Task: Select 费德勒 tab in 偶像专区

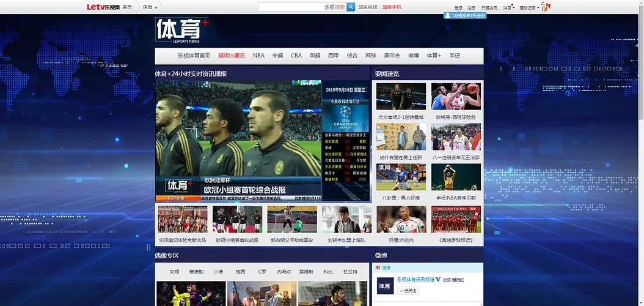Action: [x=196, y=272]
